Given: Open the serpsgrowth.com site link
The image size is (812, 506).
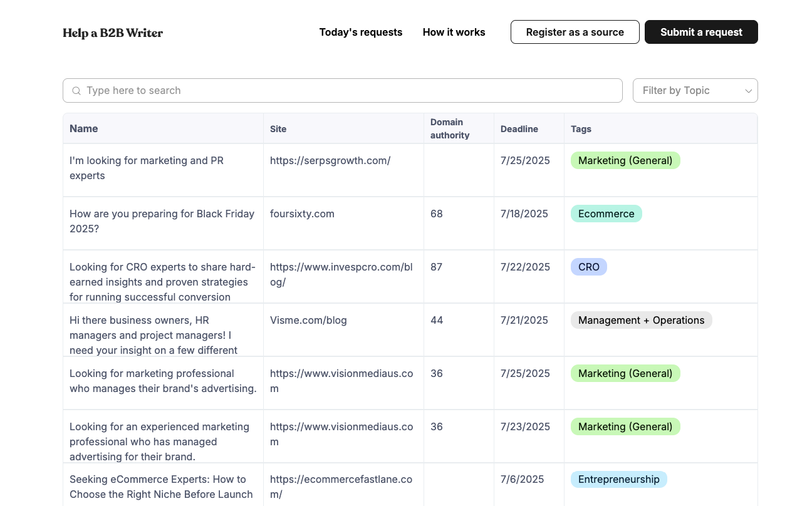Looking at the screenshot, I should coord(330,160).
